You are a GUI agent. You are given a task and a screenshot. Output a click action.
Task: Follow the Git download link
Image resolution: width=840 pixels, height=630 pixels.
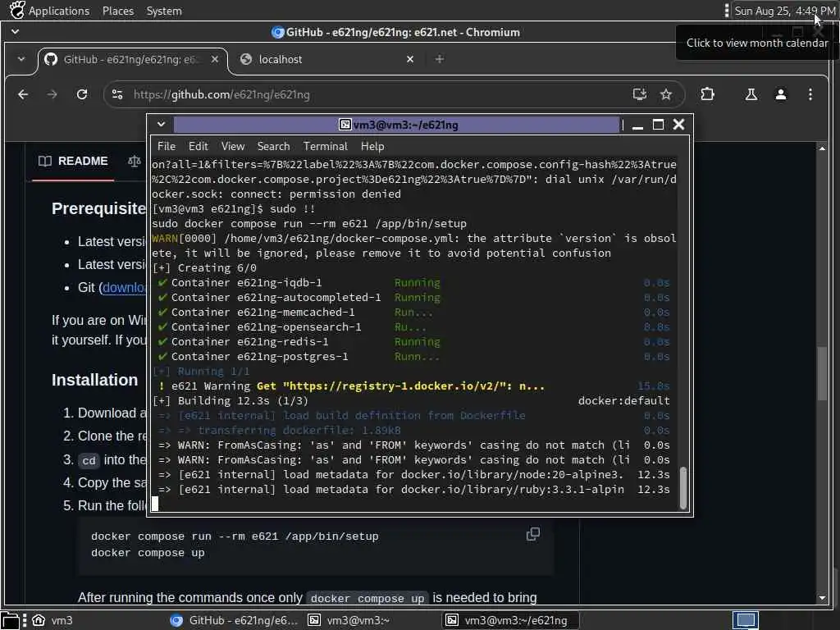(x=123, y=288)
